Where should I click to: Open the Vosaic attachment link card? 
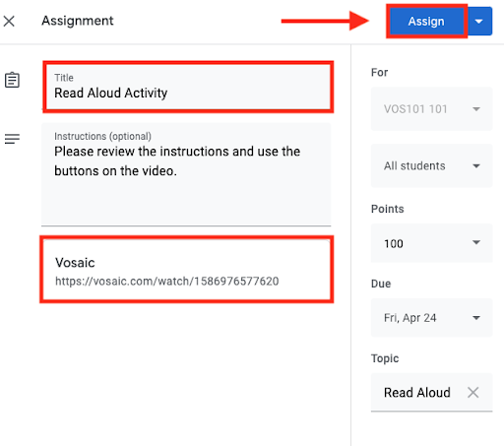coord(187,269)
